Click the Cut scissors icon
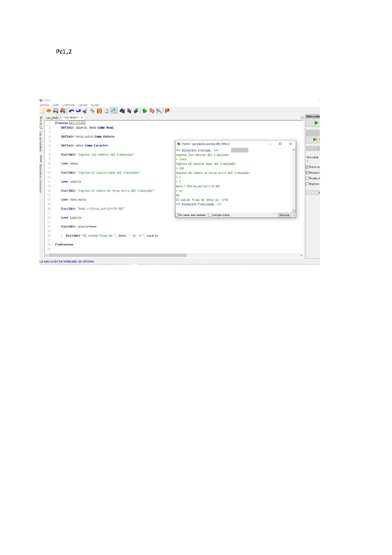This screenshot has width=392, height=555. click(85, 111)
